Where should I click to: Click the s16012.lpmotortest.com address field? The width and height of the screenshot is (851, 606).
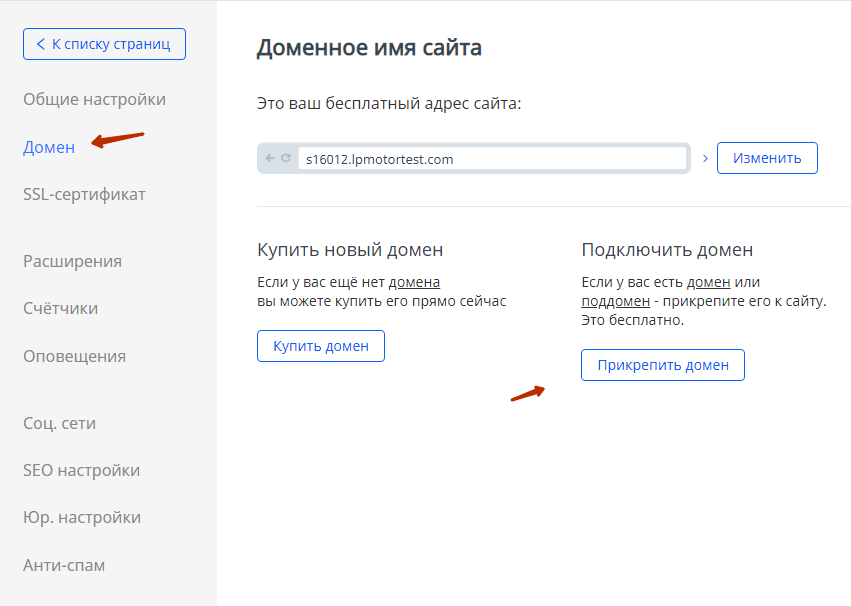point(492,158)
